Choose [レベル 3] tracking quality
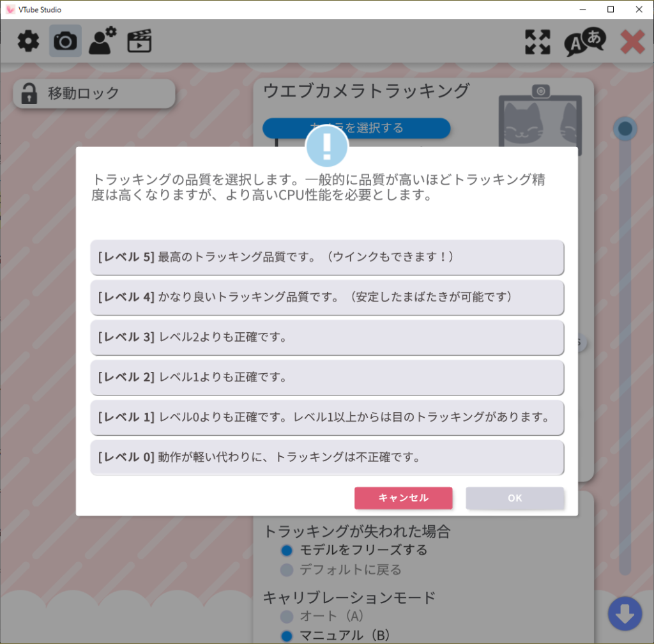Viewport: 654px width, 644px height. point(328,337)
